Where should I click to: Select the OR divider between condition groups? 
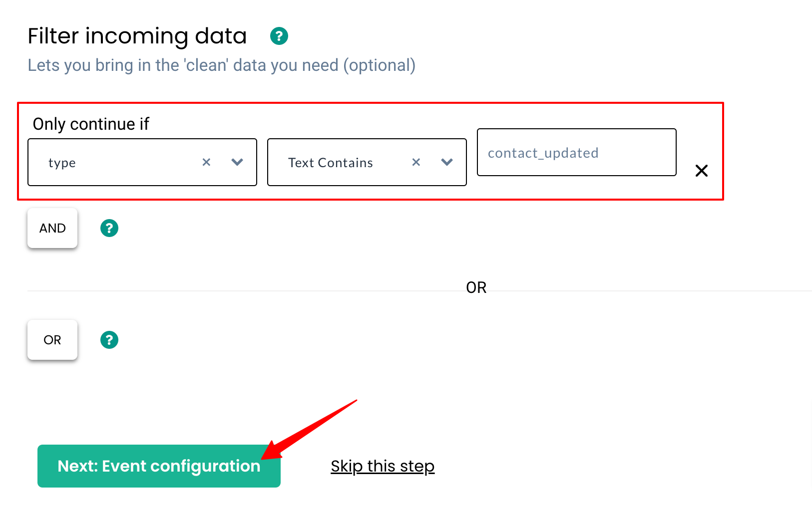(x=476, y=287)
